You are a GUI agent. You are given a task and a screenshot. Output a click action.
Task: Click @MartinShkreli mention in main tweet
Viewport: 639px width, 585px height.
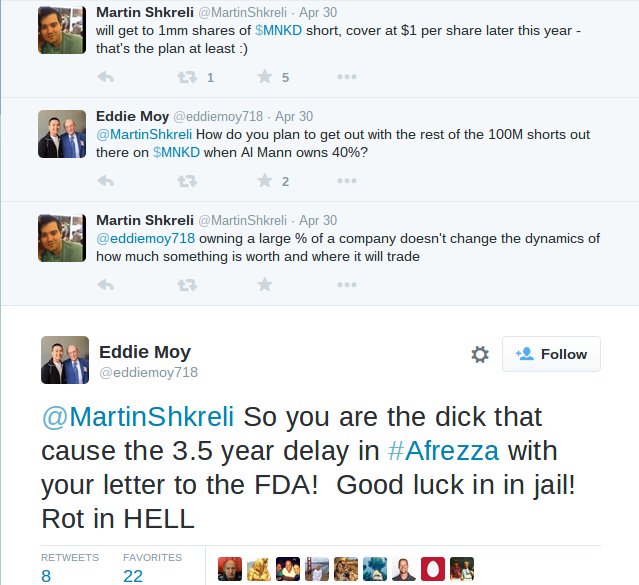137,417
